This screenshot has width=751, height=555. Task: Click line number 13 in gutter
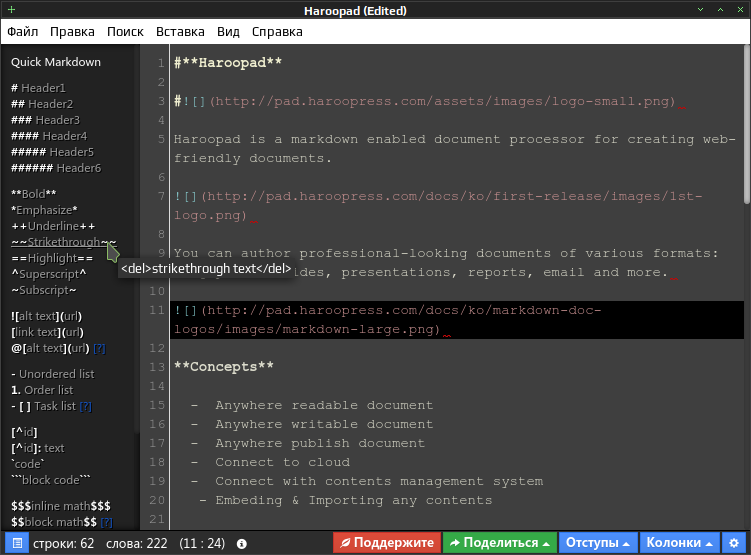tap(157, 367)
